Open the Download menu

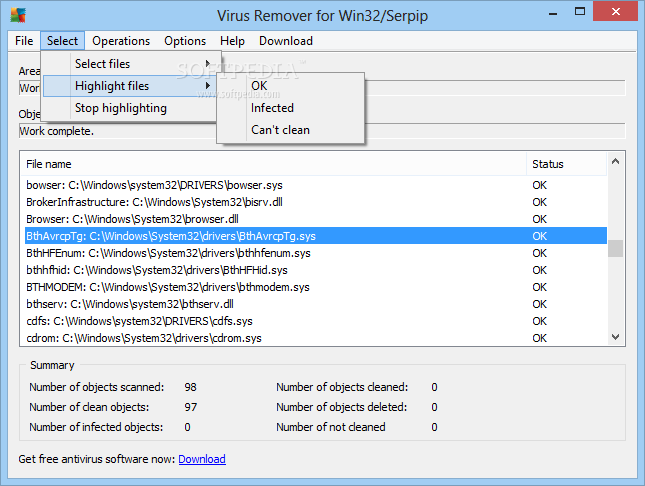click(x=286, y=41)
